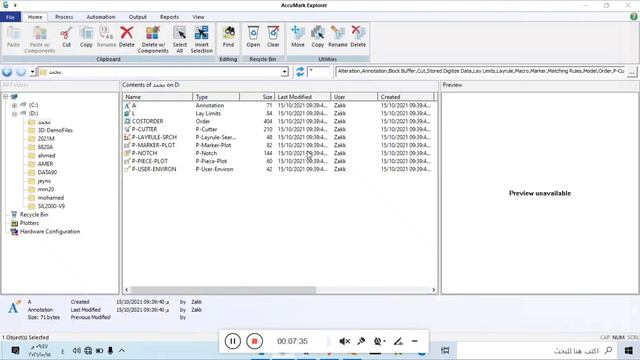Click the help question mark icon
640x360 pixels.
coord(633,17)
